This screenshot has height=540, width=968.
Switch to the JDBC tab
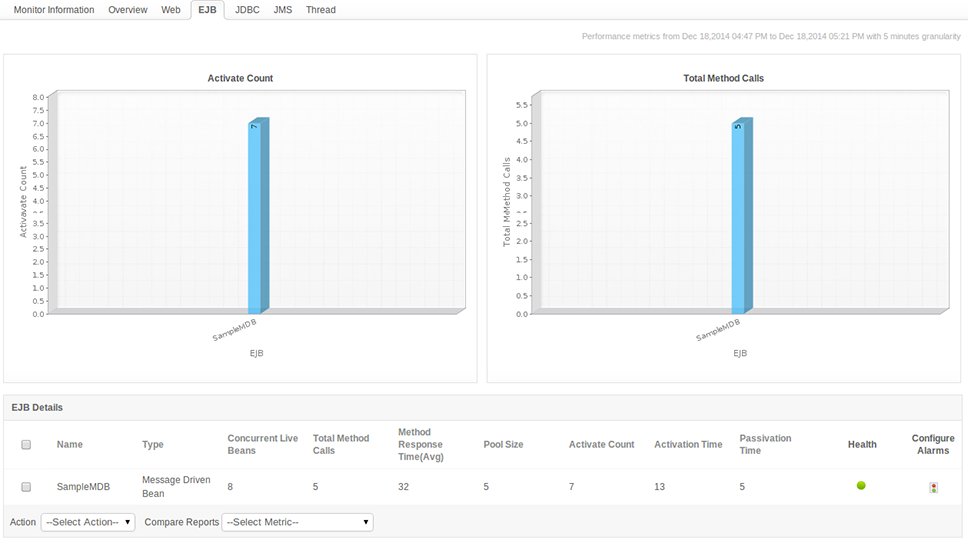pyautogui.click(x=247, y=10)
